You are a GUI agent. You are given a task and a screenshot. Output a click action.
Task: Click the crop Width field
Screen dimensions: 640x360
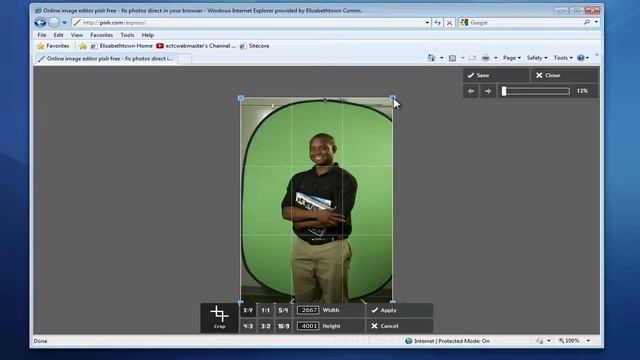tap(308, 310)
